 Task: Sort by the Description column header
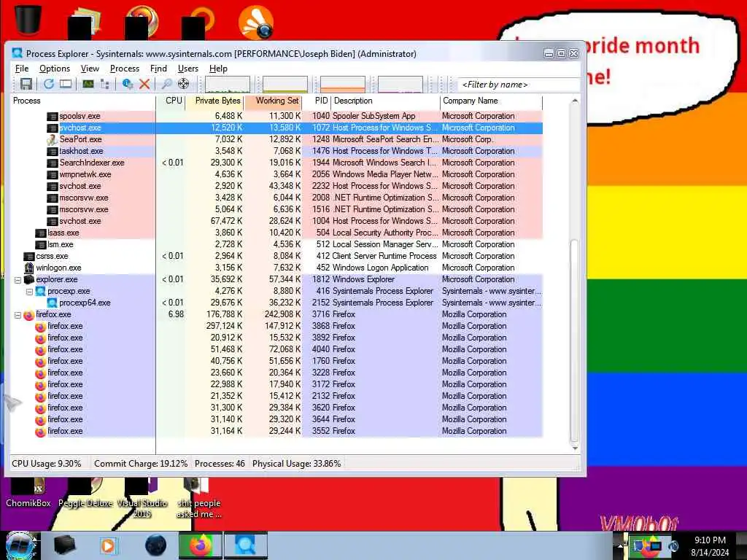click(x=385, y=101)
